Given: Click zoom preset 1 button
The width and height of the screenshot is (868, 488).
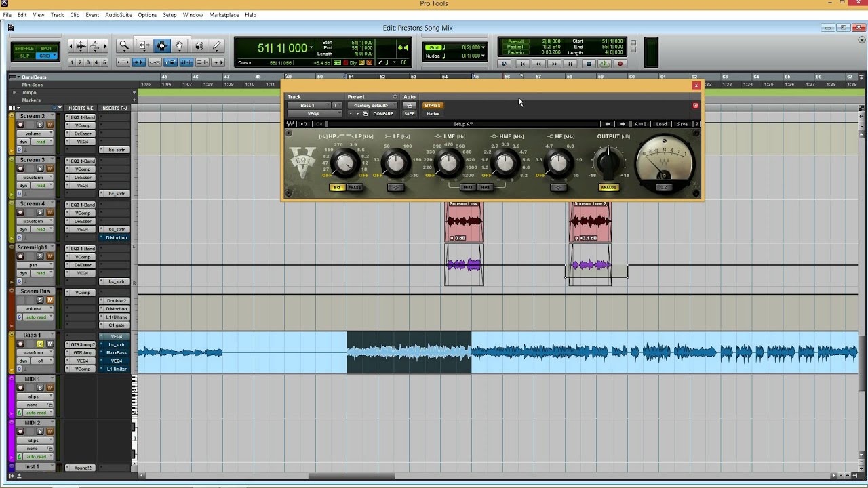Looking at the screenshot, I should click(x=72, y=62).
